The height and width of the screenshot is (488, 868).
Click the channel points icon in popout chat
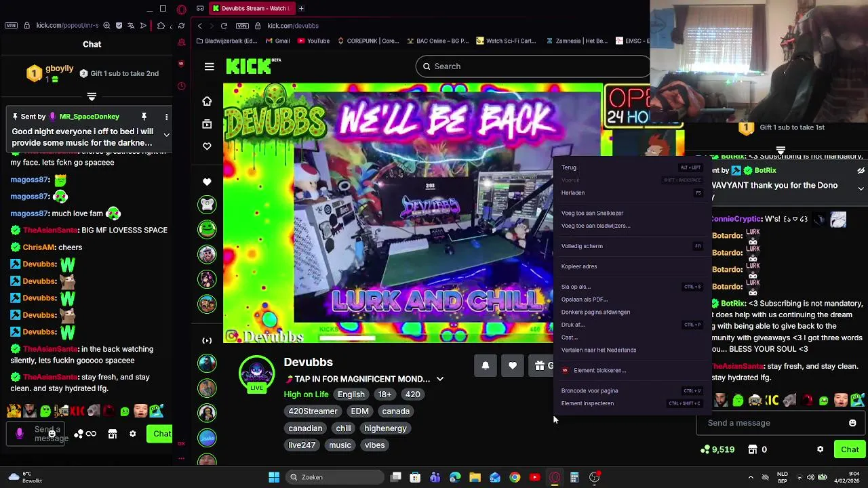(79, 434)
